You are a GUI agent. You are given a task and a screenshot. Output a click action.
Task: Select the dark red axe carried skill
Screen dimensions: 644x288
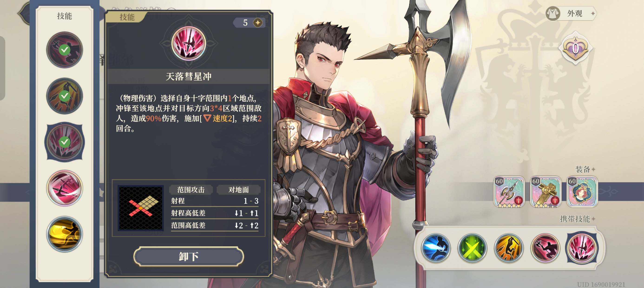[x=545, y=248]
